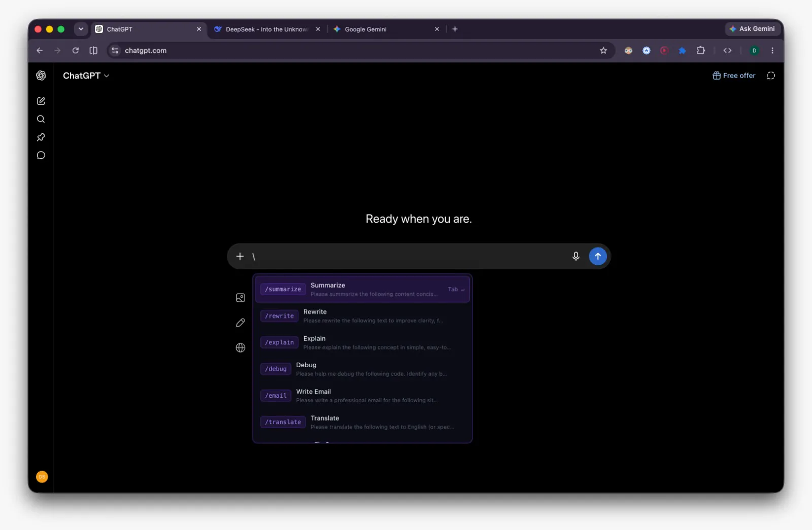Viewport: 812px width, 530px height.
Task: Start a new chat with compose icon
Action: 41,101
